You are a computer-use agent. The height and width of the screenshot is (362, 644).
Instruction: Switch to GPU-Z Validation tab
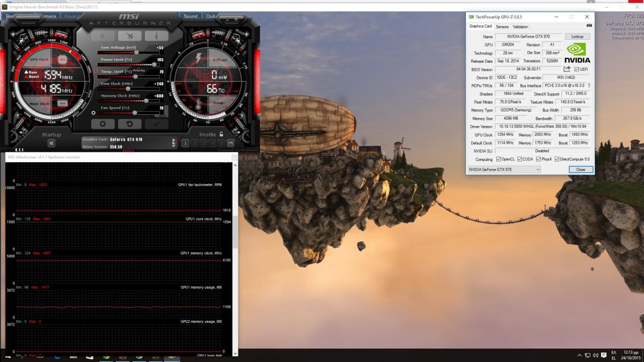[x=520, y=27]
